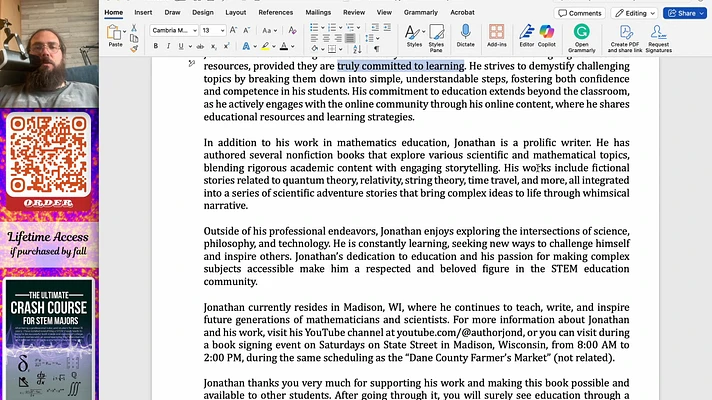Switch to the Insert tab
This screenshot has height=400, width=712.
[143, 13]
